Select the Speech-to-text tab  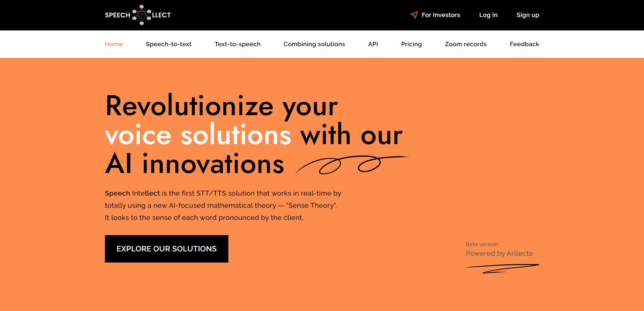pos(169,44)
